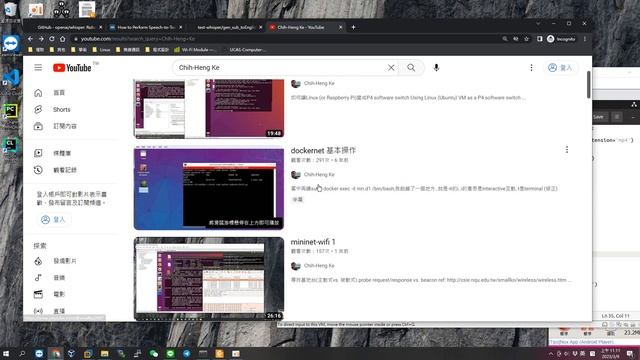
Task: Click Save button in background window
Action: pos(598,117)
